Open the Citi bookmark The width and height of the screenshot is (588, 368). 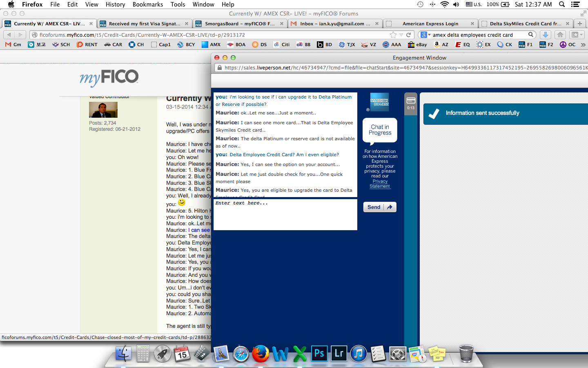[282, 45]
